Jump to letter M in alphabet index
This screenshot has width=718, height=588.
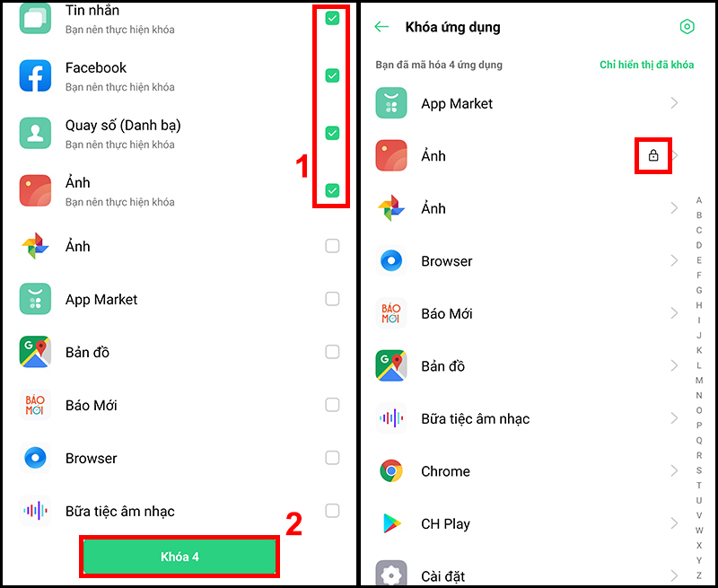699,380
